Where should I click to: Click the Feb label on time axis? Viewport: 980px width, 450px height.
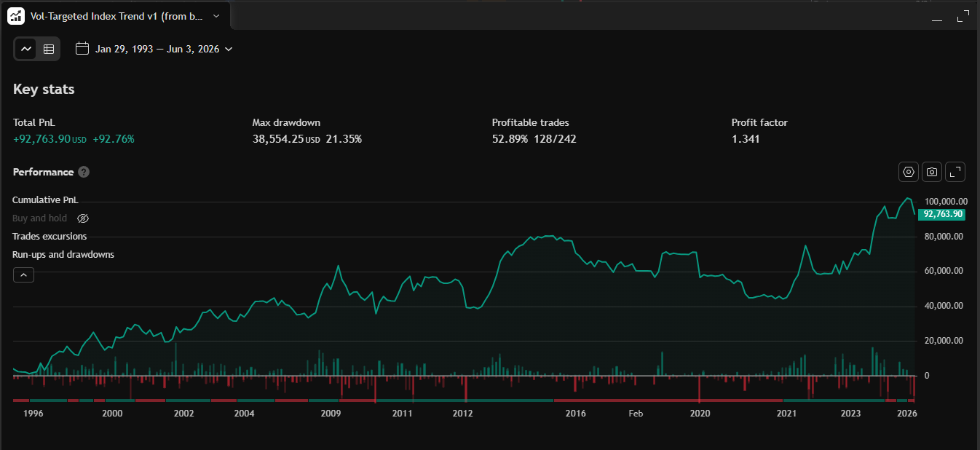(x=636, y=413)
